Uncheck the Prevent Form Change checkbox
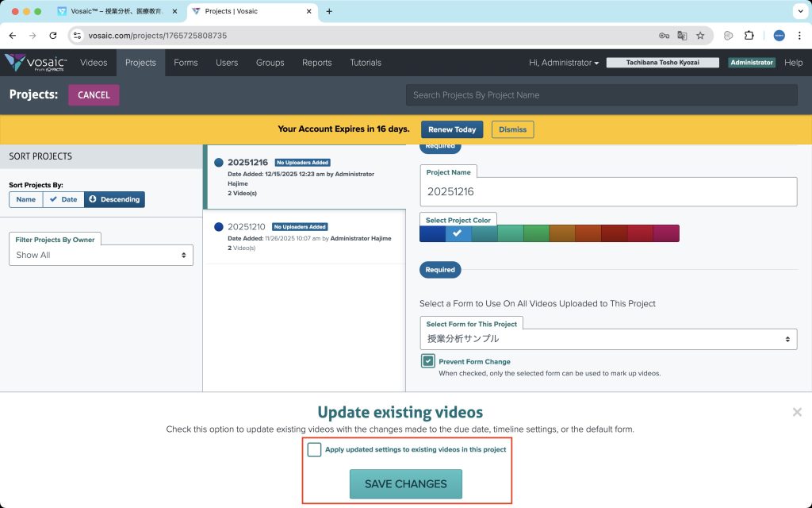 point(428,361)
